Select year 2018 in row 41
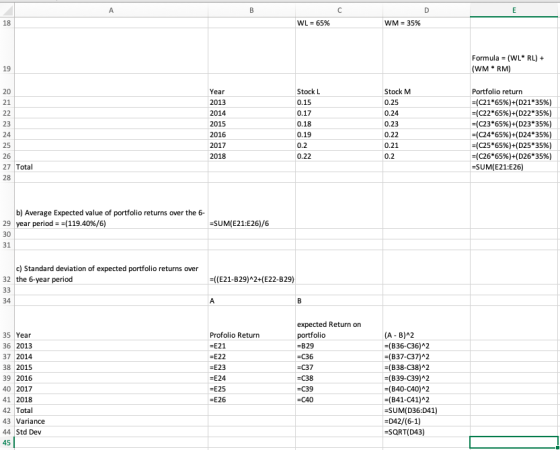Viewport: 560px width, 450px height. (x=111, y=400)
